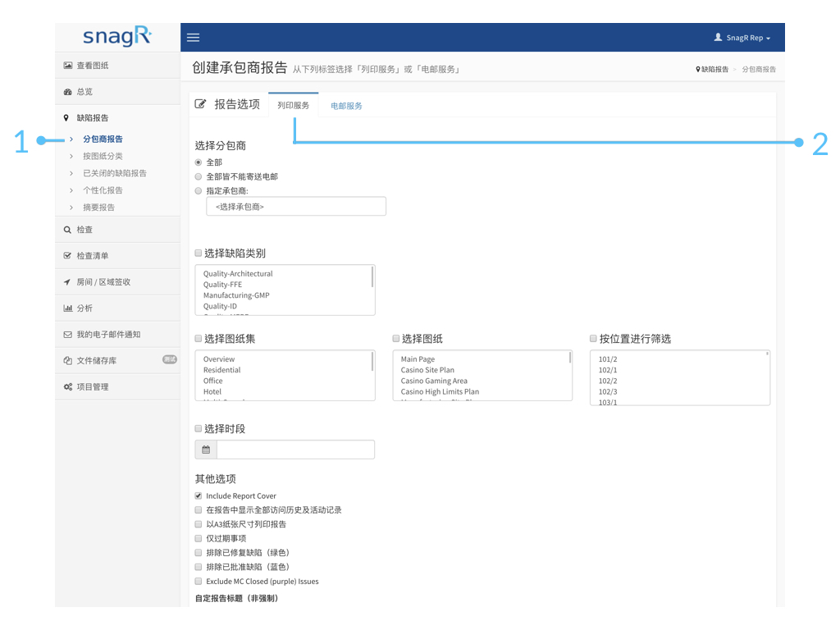Click the 测试 badge beside 文件储存库
The width and height of the screenshot is (840, 630).
click(169, 359)
